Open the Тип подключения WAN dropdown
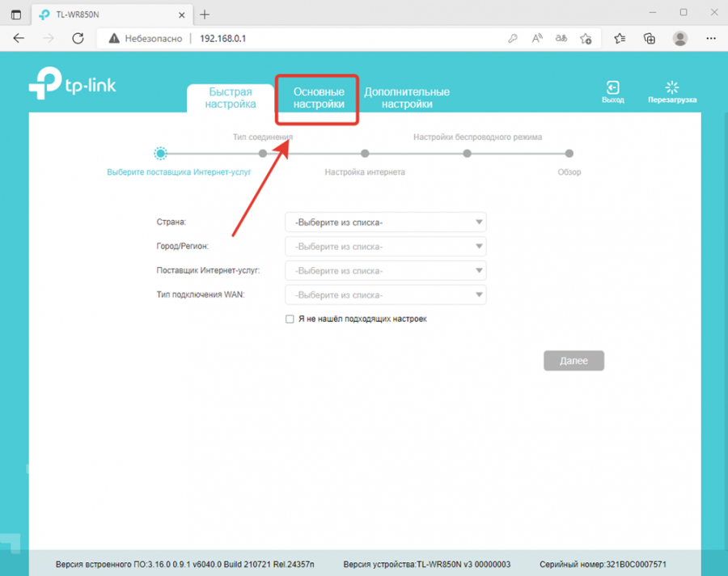Screen dimensions: 728x576 (x=386, y=295)
